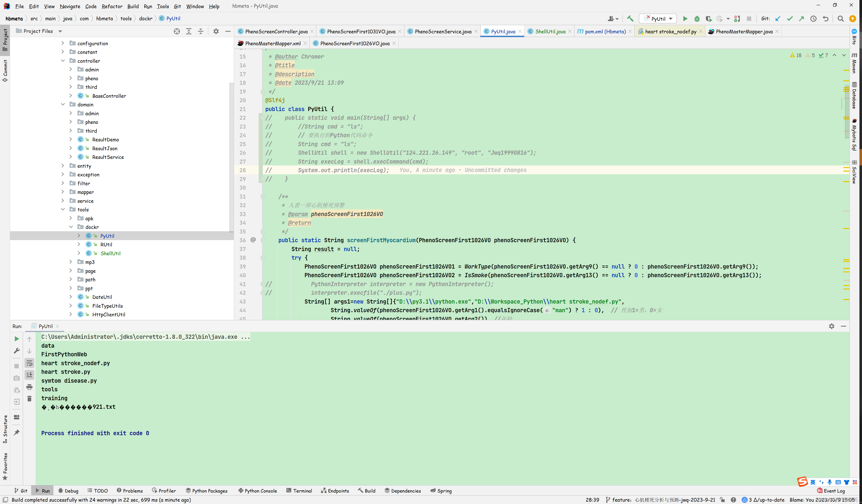Image resolution: width=862 pixels, height=504 pixels.
Task: Toggle the Maven tool window
Action: (x=854, y=63)
